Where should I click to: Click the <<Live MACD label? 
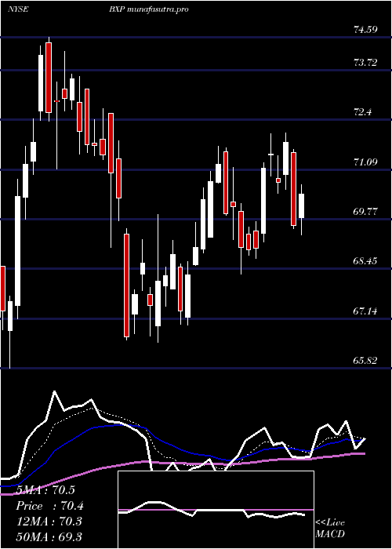coord(330,529)
